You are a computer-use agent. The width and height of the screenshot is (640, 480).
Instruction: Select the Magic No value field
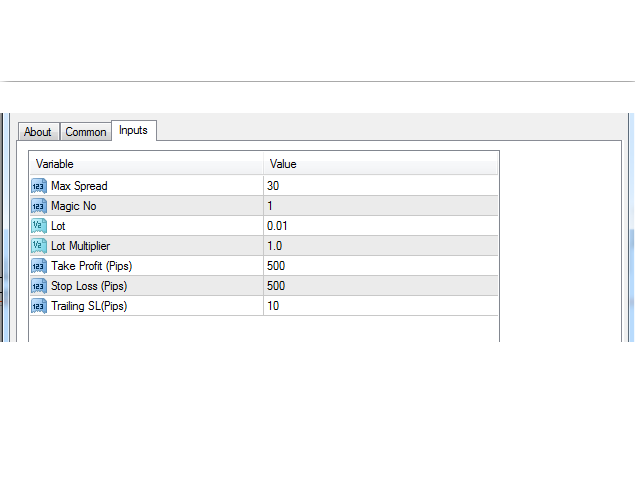381,206
